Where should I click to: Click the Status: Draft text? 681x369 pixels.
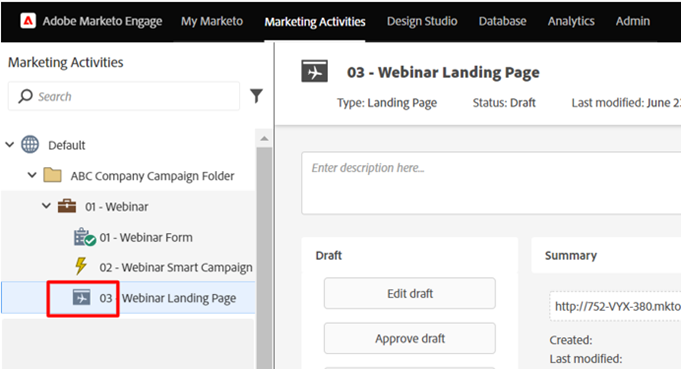click(504, 102)
